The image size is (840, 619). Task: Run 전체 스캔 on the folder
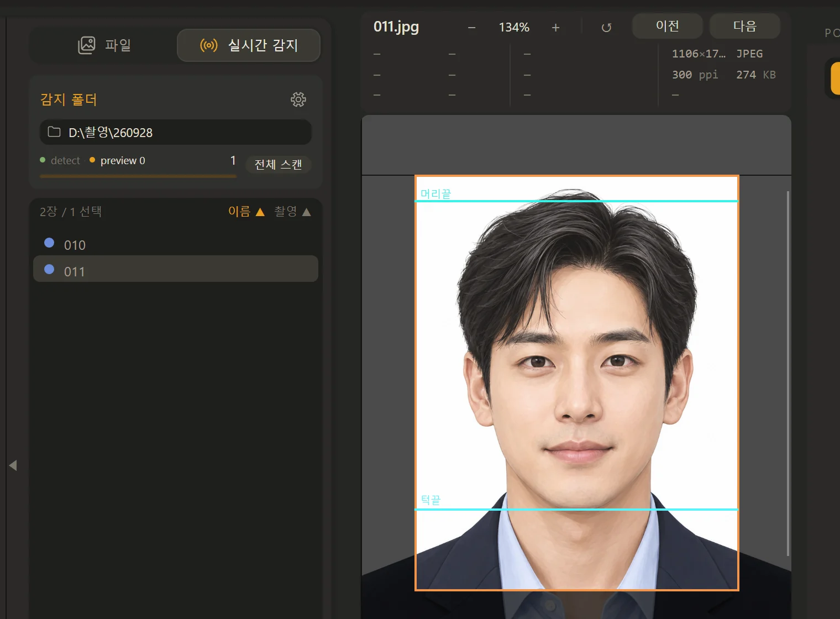tap(278, 164)
